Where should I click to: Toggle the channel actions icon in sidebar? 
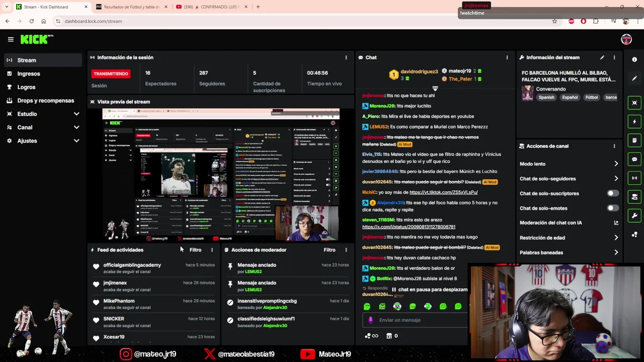pyautogui.click(x=634, y=197)
